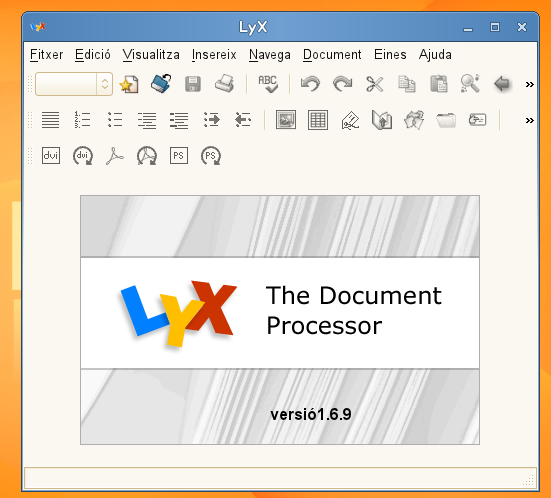The height and width of the screenshot is (498, 551).
Task: Print the document with printer icon
Action: (225, 84)
